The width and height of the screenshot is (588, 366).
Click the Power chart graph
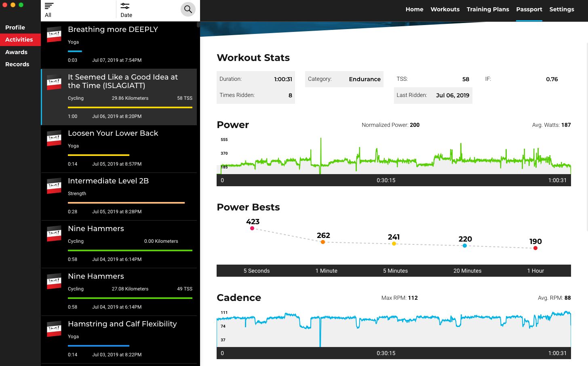tap(394, 156)
